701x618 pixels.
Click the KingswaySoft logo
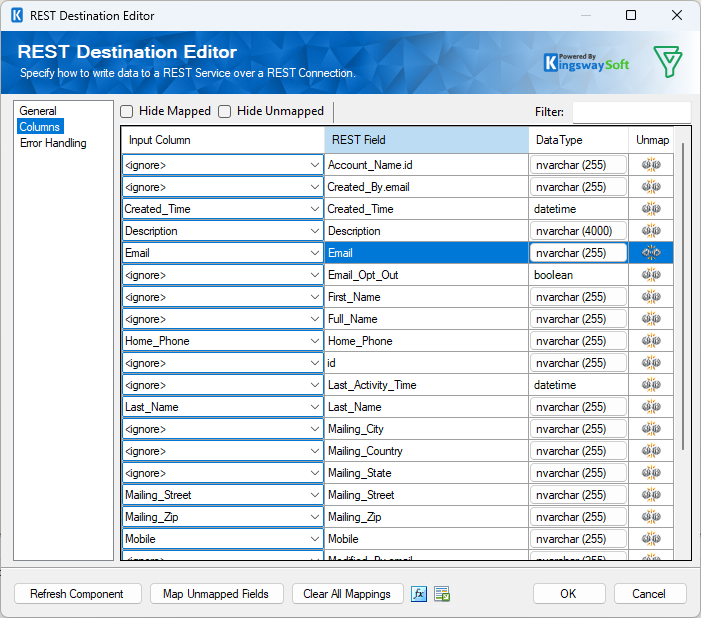586,63
